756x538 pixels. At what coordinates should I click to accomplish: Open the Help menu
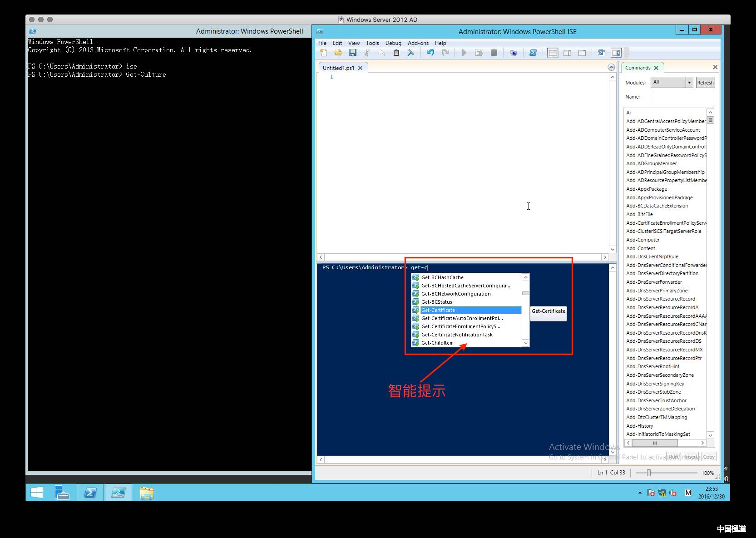click(440, 43)
